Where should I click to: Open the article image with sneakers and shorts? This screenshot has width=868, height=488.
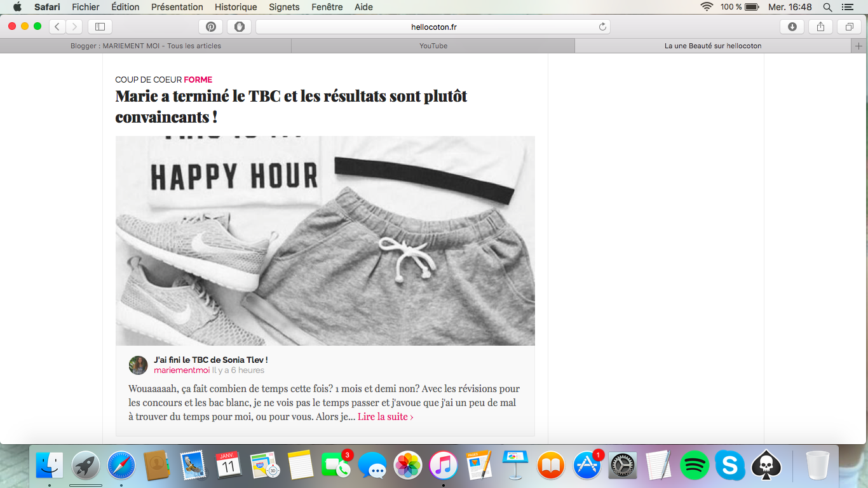tap(325, 241)
